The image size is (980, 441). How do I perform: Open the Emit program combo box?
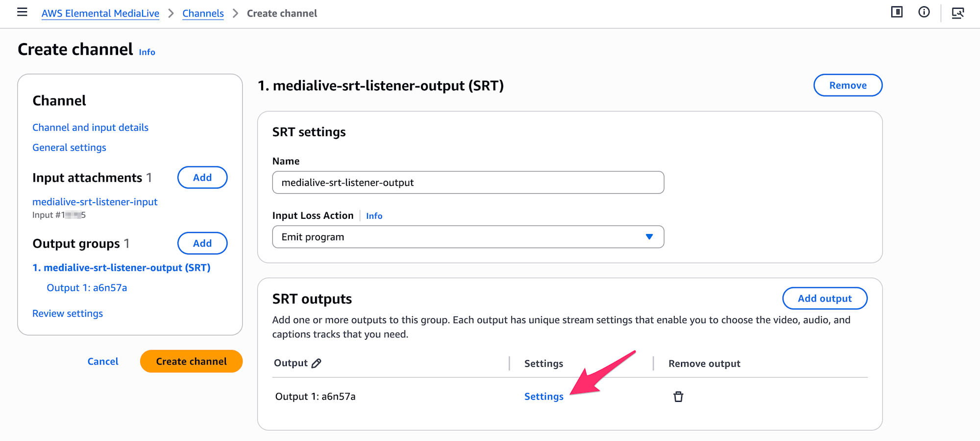468,237
